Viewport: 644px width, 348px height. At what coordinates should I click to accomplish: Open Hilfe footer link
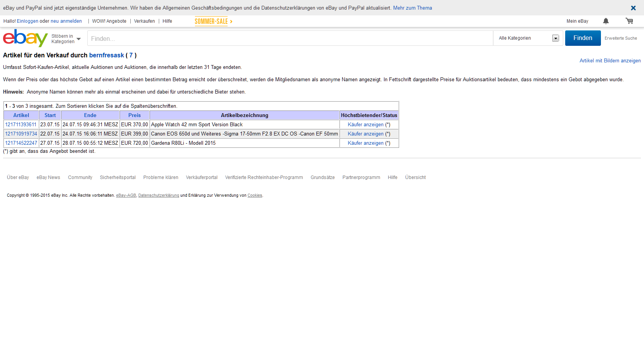[393, 177]
